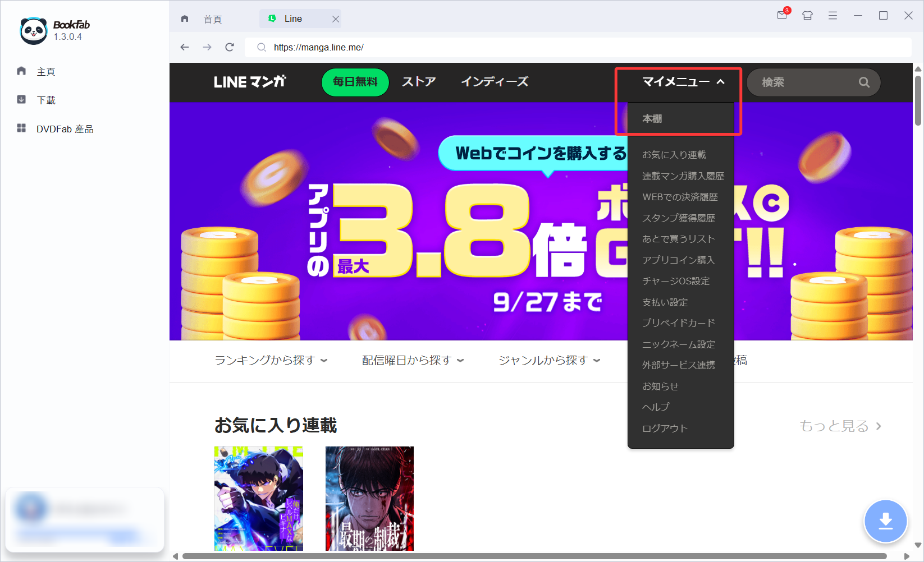Image resolution: width=924 pixels, height=562 pixels.
Task: Collapse the マイメニュー dropdown
Action: coord(683,82)
